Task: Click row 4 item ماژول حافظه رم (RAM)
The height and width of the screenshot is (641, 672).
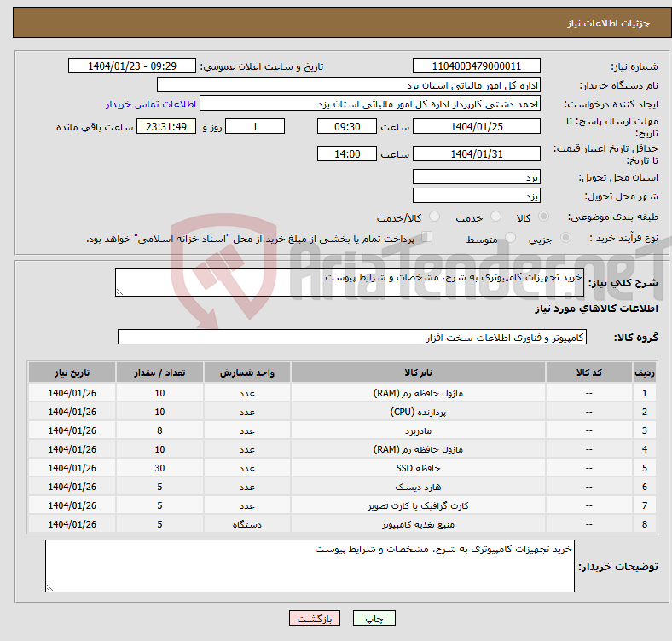Action: click(x=418, y=449)
